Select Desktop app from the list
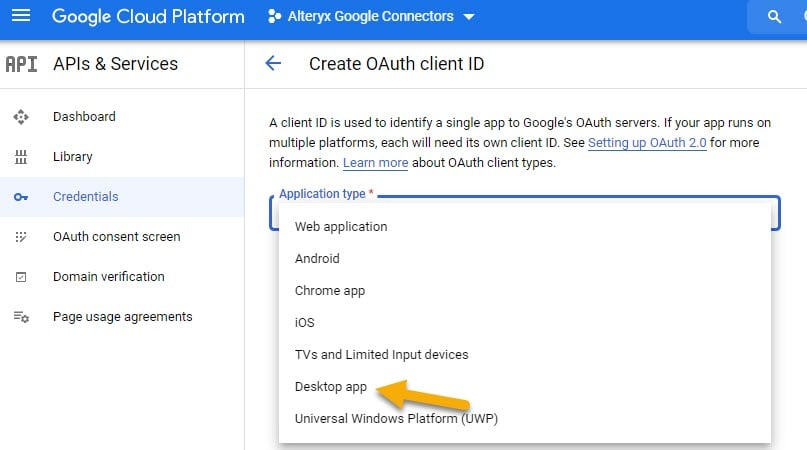The image size is (807, 450). coord(331,387)
